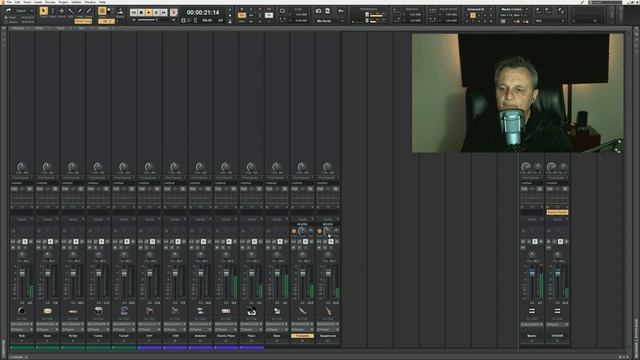Click the Master bus icon
The image size is (640, 360).
[532, 311]
